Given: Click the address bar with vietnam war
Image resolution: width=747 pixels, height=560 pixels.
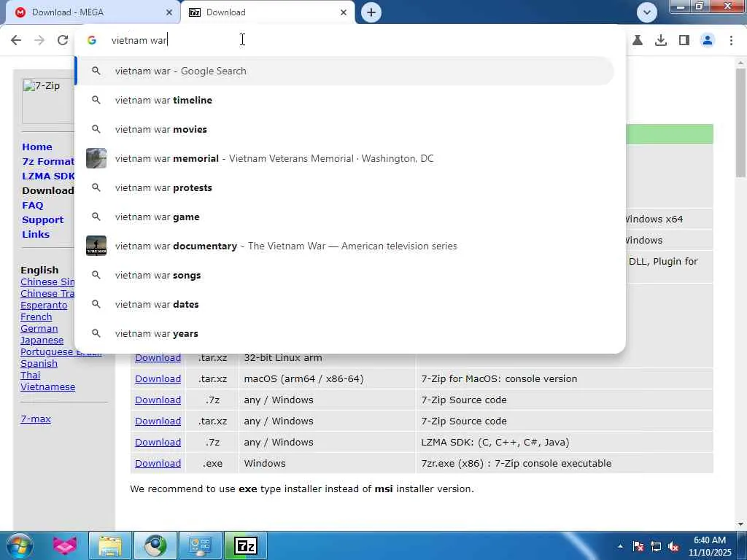Looking at the screenshot, I should (350, 40).
